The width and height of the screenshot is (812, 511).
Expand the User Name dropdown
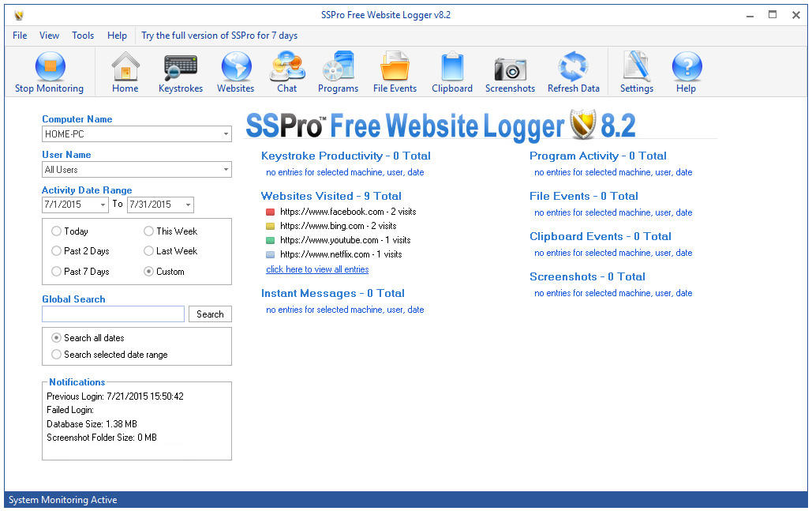pos(226,170)
